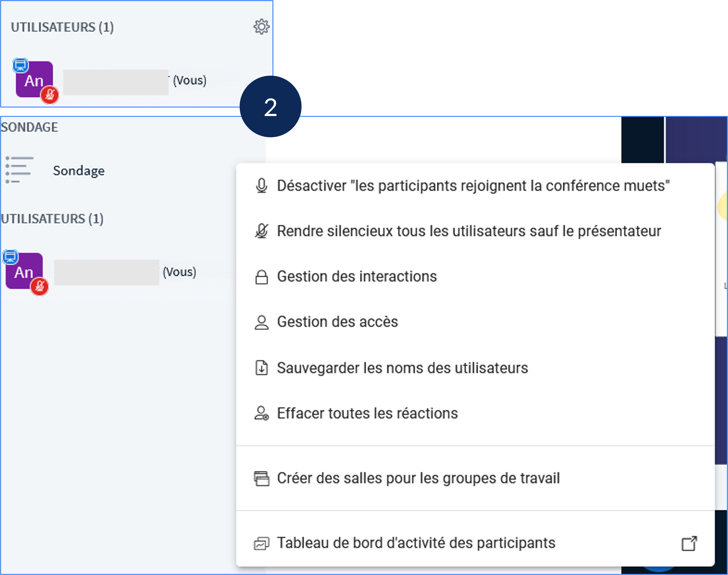The width and height of the screenshot is (728, 575).
Task: Open Tableau de bord d'activité des participants
Action: tap(416, 543)
